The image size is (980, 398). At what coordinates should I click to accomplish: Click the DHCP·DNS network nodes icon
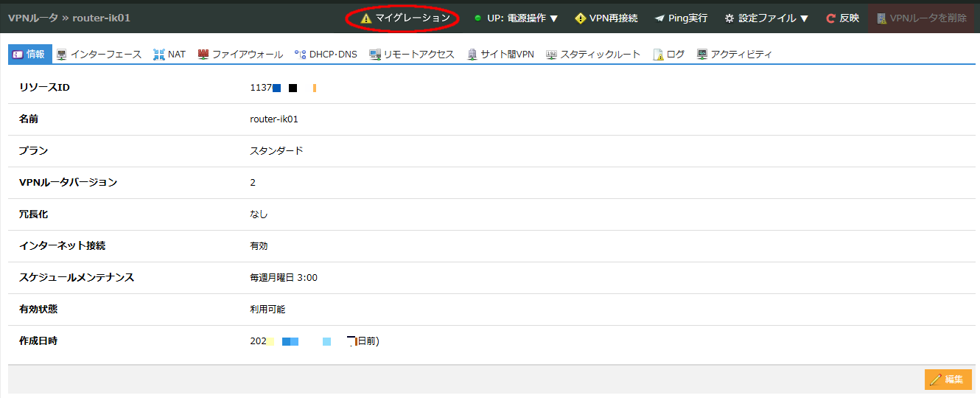click(x=300, y=55)
